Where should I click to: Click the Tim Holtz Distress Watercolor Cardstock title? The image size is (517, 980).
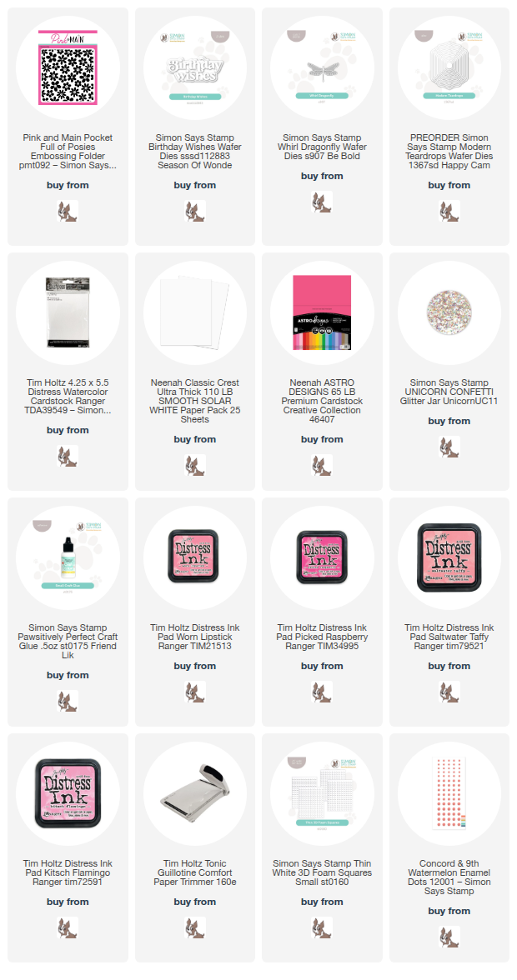[68, 397]
